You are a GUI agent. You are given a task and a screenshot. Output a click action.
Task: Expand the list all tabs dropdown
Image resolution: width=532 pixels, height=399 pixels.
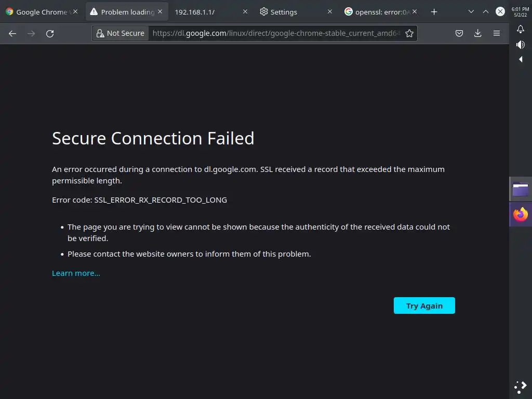(x=471, y=12)
